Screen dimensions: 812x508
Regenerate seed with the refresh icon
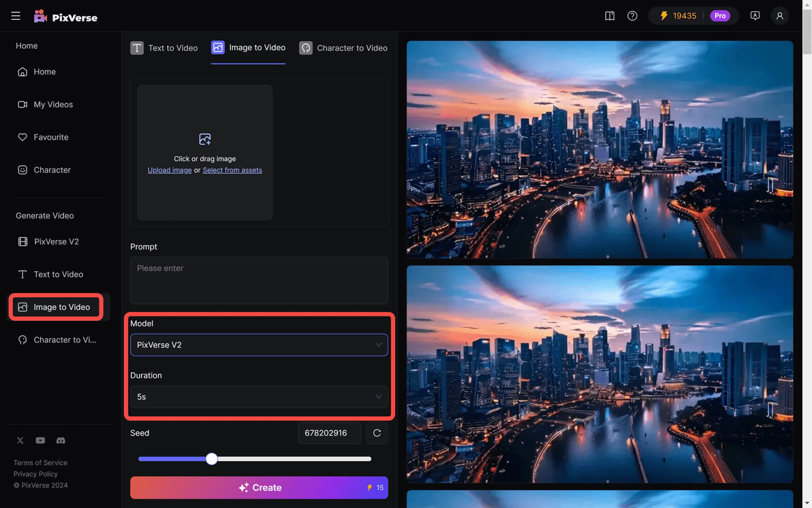point(377,433)
